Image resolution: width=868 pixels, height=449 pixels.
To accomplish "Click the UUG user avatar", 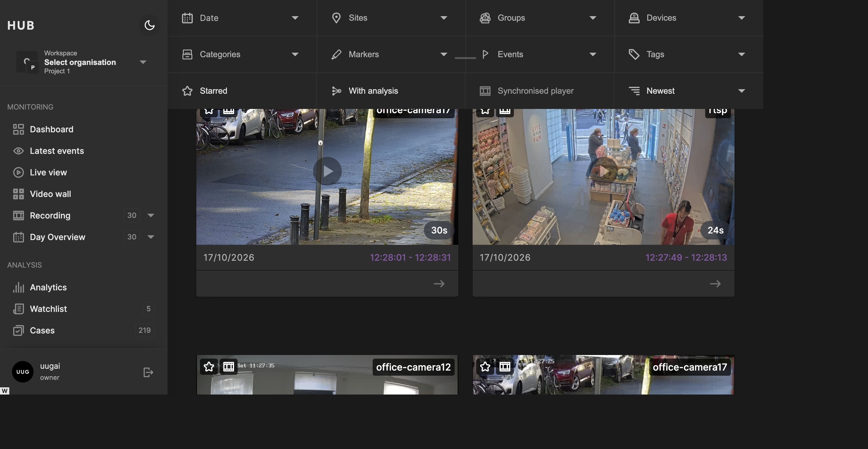I will coord(22,372).
